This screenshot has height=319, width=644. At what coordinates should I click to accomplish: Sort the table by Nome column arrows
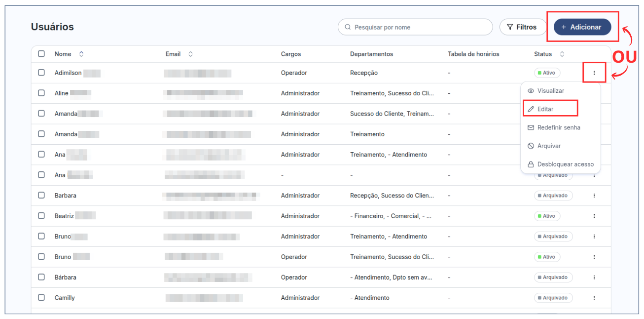81,54
